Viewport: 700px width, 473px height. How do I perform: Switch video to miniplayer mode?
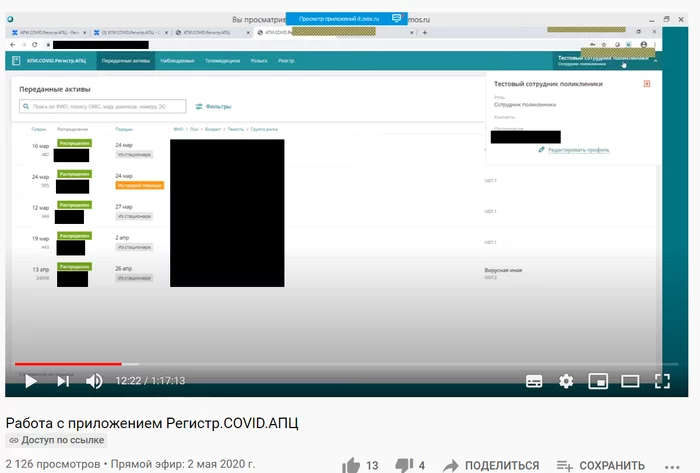(x=598, y=381)
